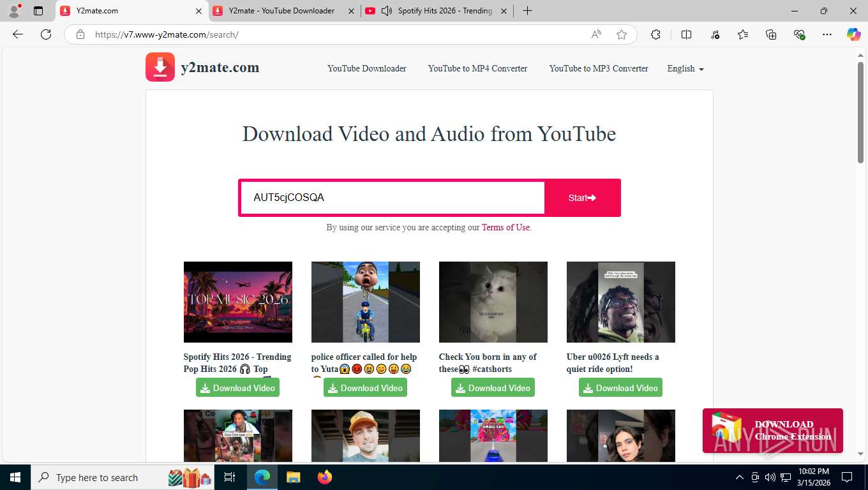Open the Favorites list icon

point(743,34)
